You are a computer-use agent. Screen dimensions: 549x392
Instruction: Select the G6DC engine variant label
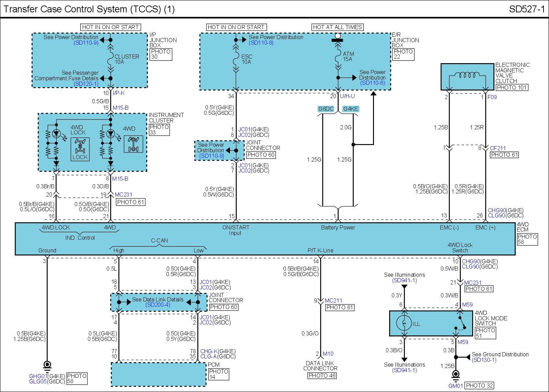pos(326,109)
